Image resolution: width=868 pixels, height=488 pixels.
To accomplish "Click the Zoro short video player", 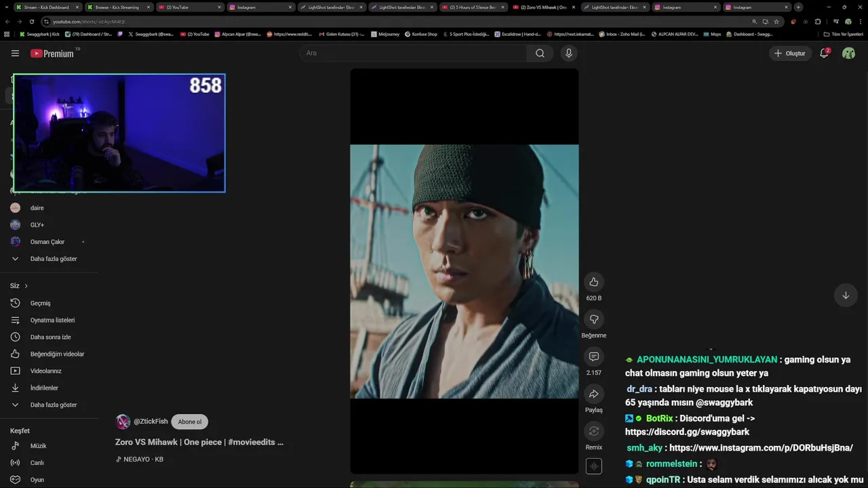I will [x=464, y=271].
